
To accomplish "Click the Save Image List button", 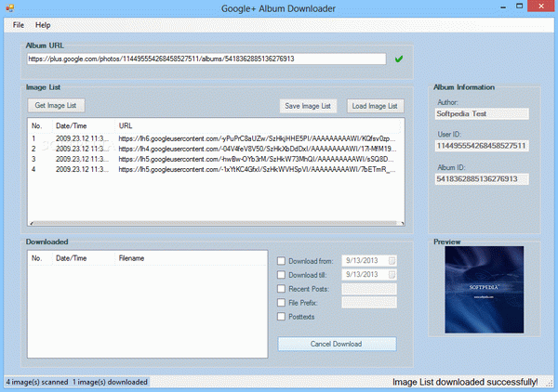I will click(x=308, y=106).
